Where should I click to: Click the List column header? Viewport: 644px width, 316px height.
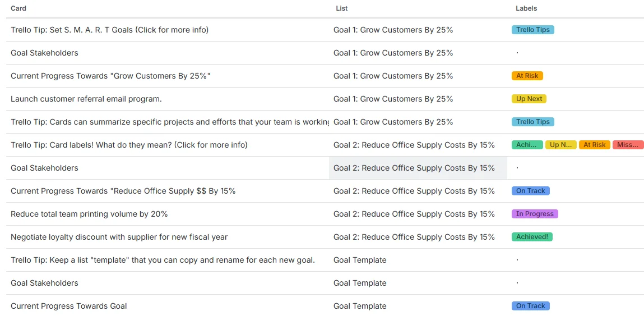(x=341, y=8)
